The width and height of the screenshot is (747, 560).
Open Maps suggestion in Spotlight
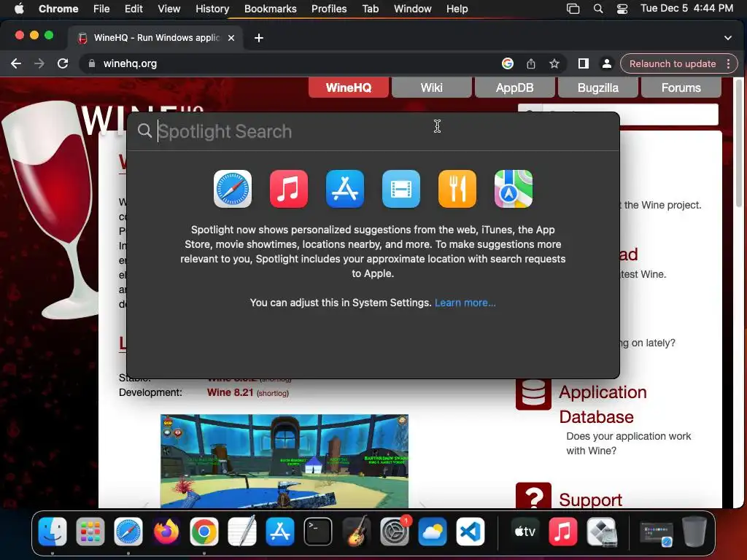[514, 189]
